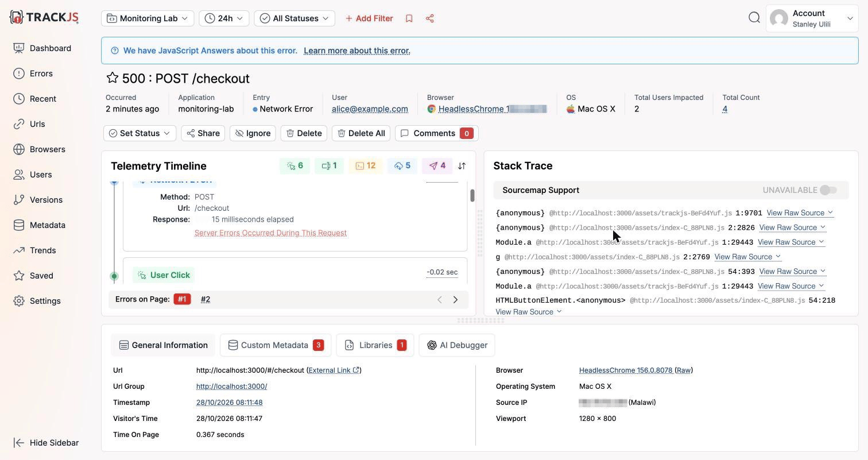The image size is (868, 460).
Task: Select error #2 on page
Action: pyautogui.click(x=206, y=300)
